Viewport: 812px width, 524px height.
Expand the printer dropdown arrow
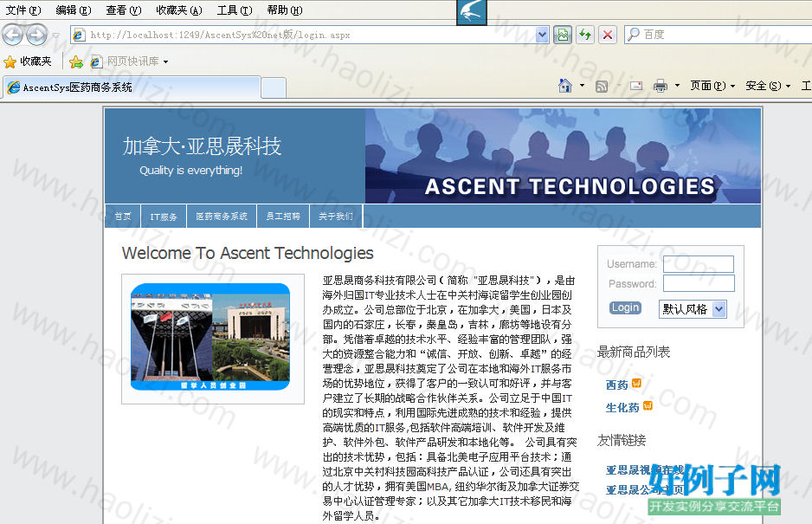point(677,86)
